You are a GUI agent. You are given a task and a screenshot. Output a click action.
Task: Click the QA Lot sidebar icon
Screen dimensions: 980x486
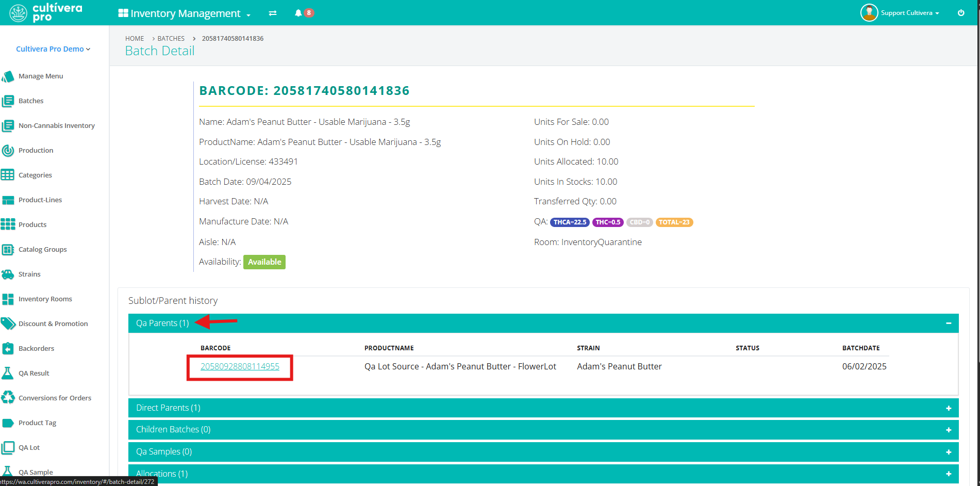click(8, 448)
